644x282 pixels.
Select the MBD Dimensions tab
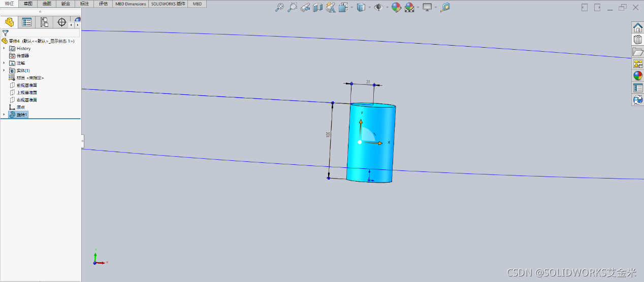(131, 4)
